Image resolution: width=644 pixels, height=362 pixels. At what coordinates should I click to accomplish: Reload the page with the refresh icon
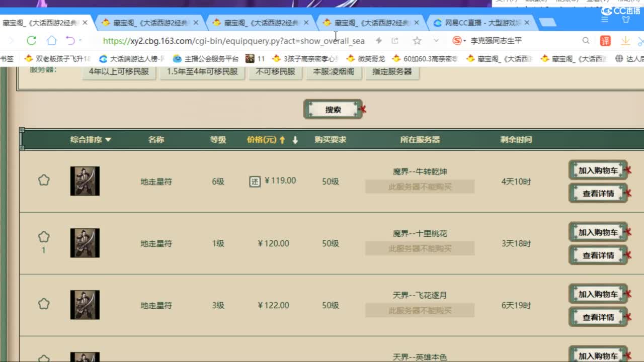pyautogui.click(x=32, y=41)
